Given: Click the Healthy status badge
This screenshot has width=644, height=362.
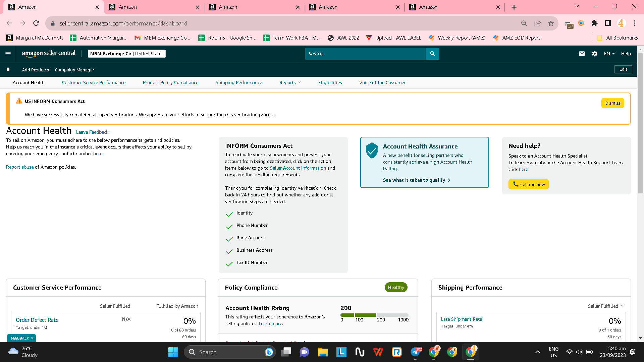Looking at the screenshot, I should click(x=396, y=287).
